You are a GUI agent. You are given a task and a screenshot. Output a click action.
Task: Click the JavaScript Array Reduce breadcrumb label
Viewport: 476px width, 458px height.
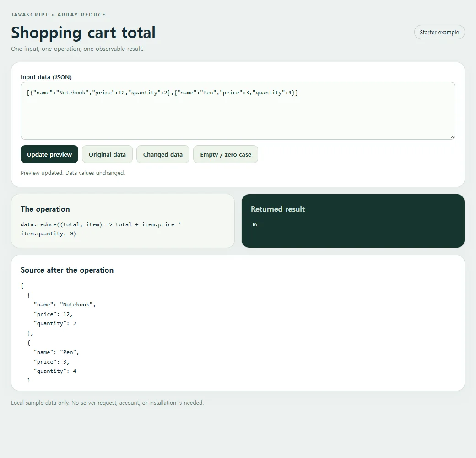58,15
